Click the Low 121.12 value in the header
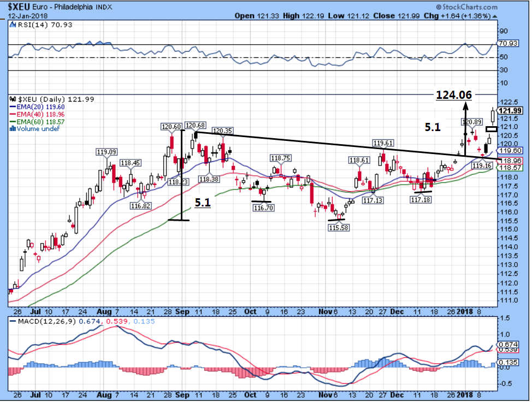 [x=349, y=16]
